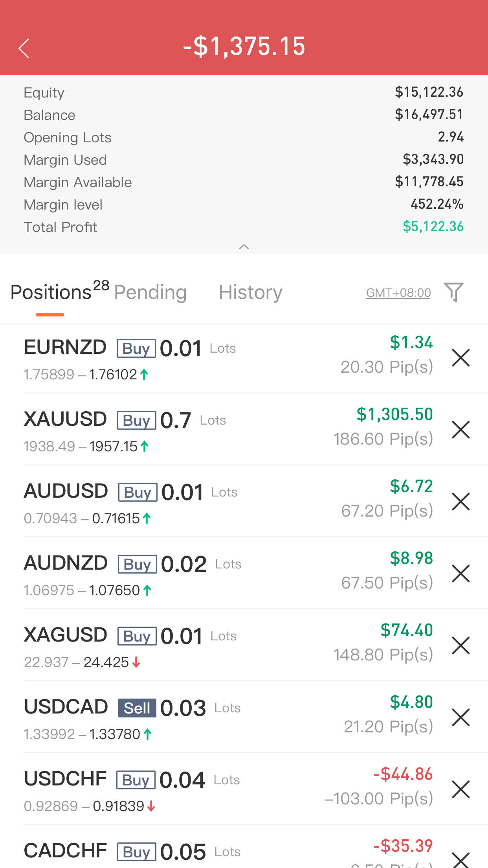The image size is (488, 868).
Task: Tap the back arrow in header
Action: coord(24,48)
